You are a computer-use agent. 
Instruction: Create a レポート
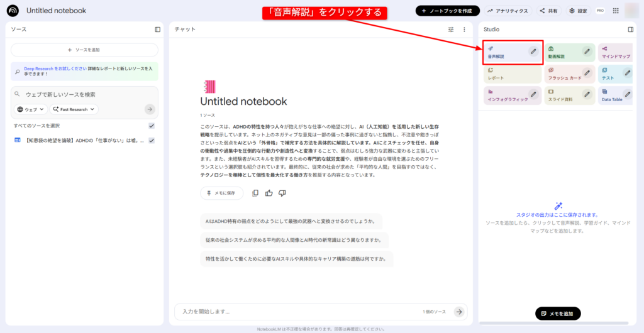(x=512, y=75)
